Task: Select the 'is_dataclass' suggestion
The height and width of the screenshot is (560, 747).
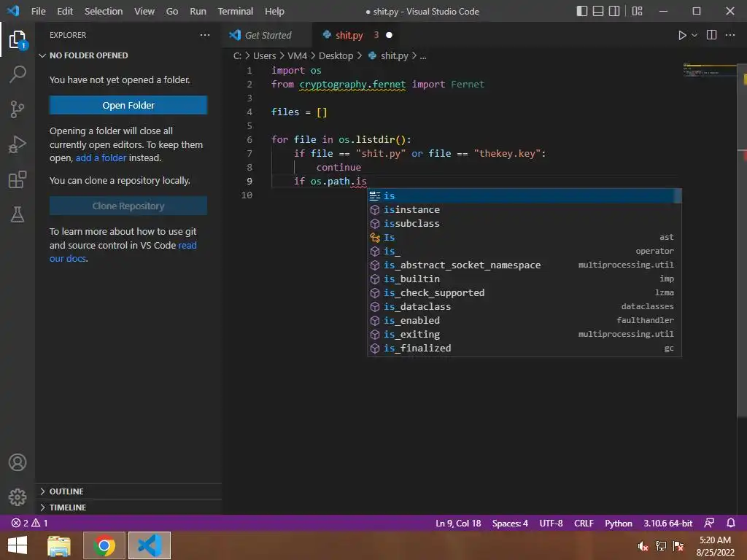Action: coord(524,307)
